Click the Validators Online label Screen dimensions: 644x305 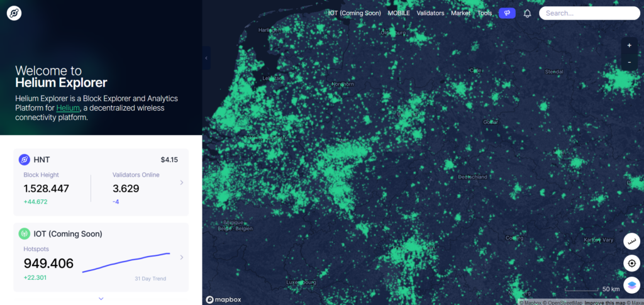pyautogui.click(x=136, y=175)
